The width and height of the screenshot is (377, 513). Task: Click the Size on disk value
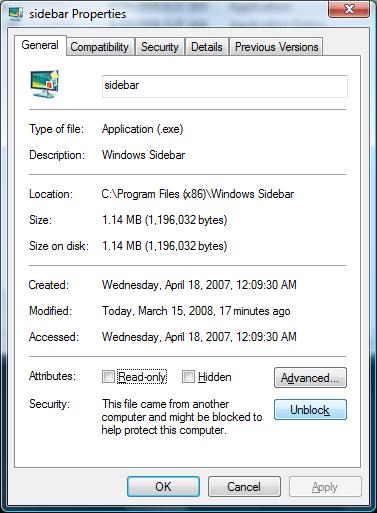[164, 246]
